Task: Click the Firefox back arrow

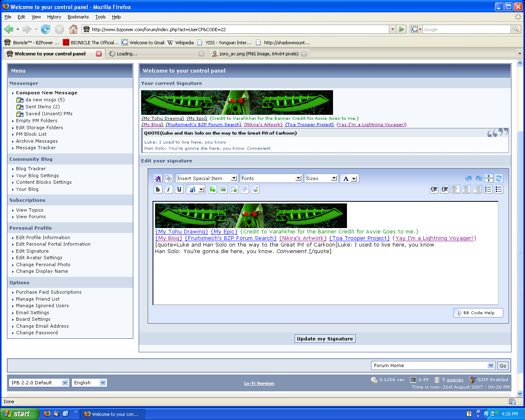Action: click(9, 29)
